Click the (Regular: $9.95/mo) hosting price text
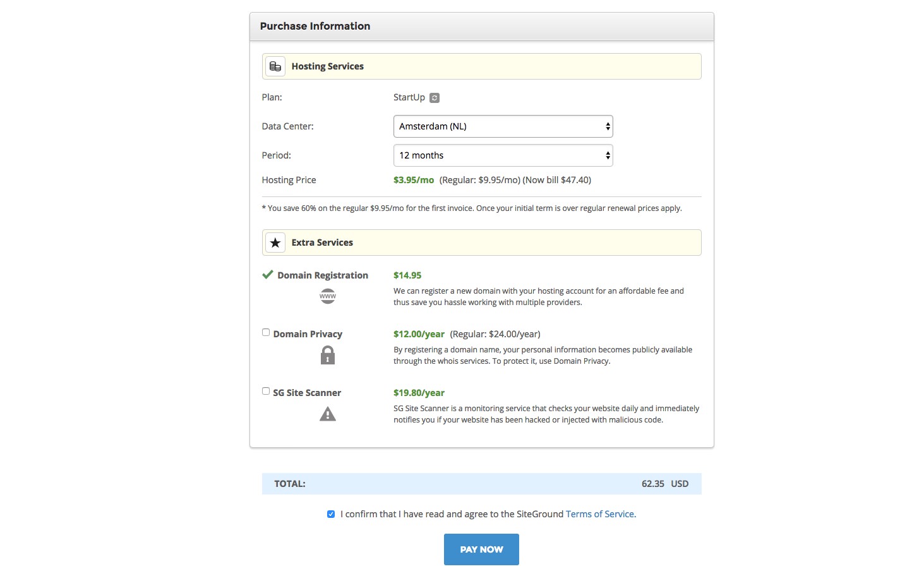Image resolution: width=924 pixels, height=588 pixels. (480, 180)
